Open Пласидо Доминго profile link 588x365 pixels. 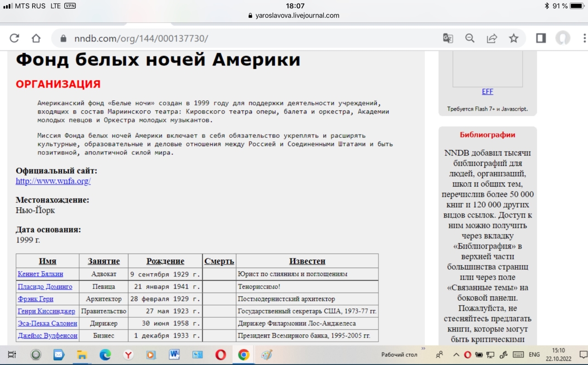[45, 286]
